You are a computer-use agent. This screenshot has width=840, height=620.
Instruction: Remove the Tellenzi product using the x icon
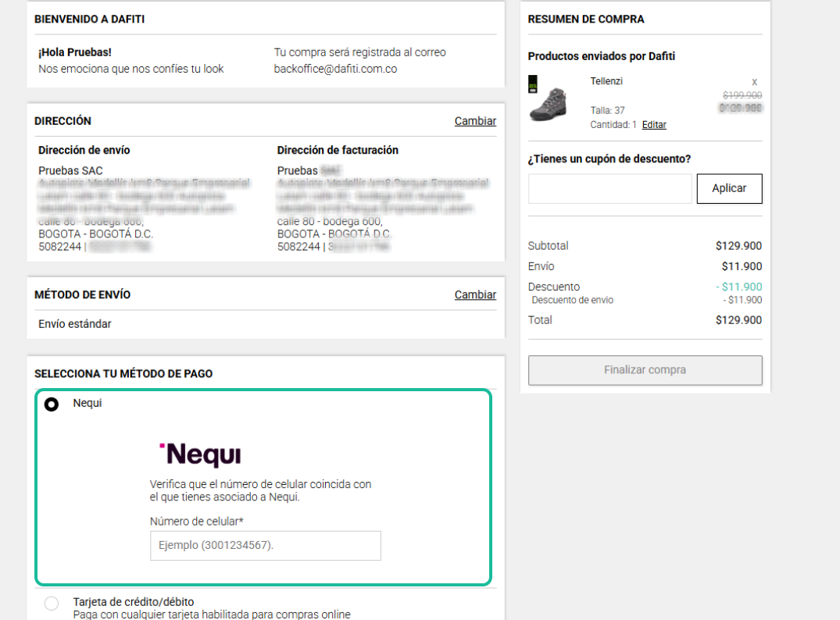click(752, 81)
